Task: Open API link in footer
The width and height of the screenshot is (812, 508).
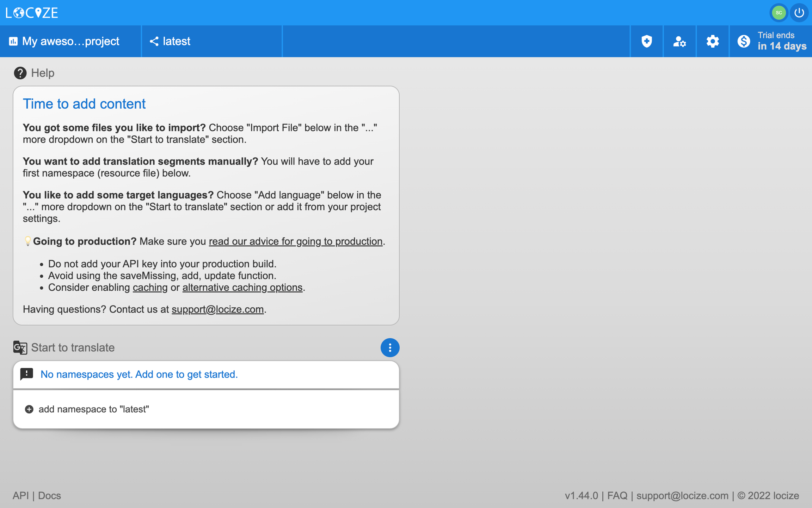Action: [21, 496]
